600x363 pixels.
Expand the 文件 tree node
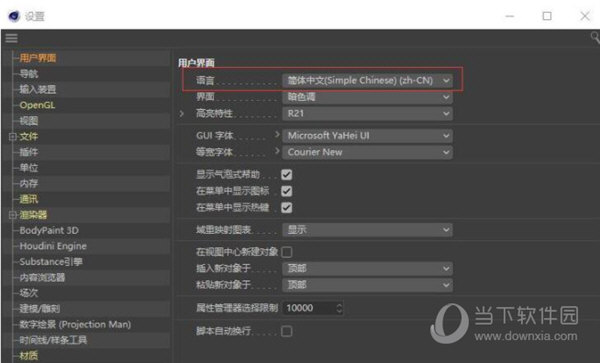click(13, 137)
